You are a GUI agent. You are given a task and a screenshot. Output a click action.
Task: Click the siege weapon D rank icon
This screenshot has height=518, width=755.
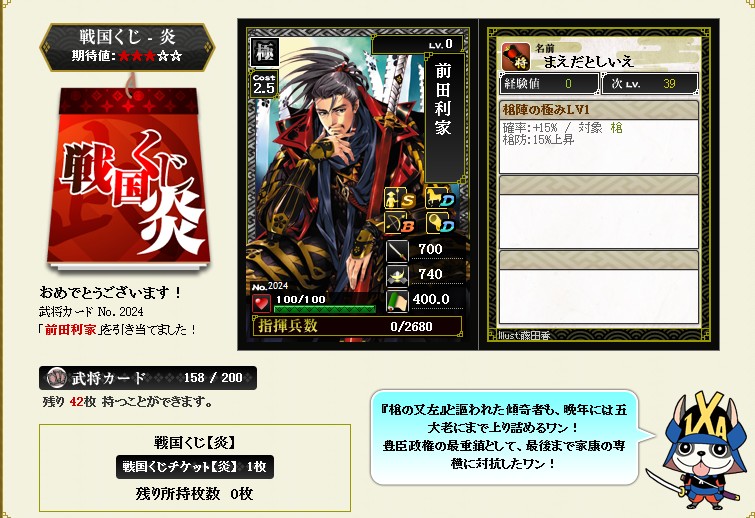coord(440,223)
